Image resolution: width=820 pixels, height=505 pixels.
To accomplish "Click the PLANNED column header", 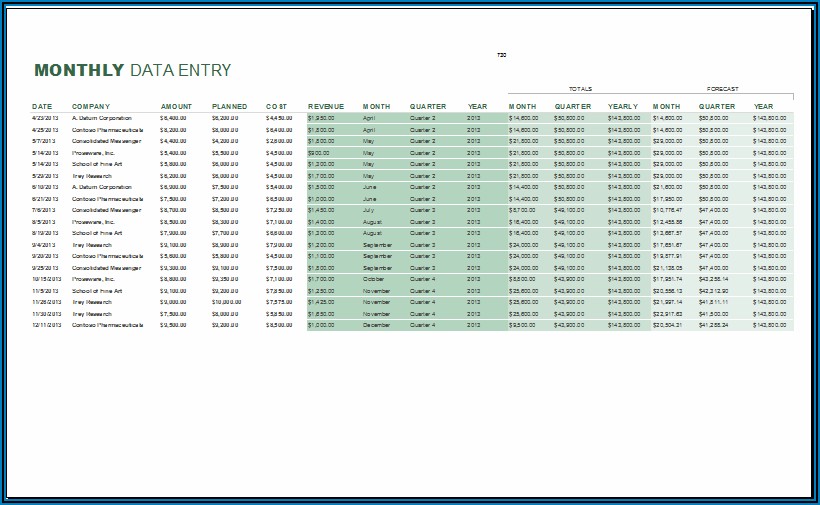I will click(x=229, y=106).
